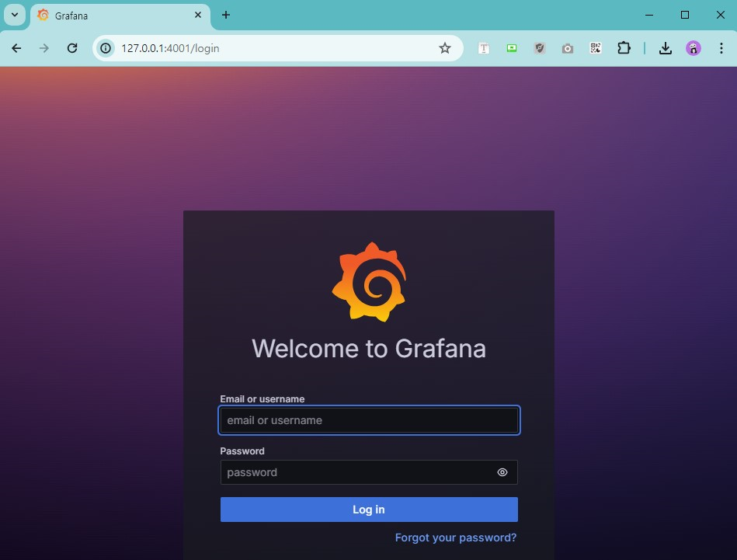Open the QR code extension
This screenshot has height=560, width=737.
[x=596, y=48]
